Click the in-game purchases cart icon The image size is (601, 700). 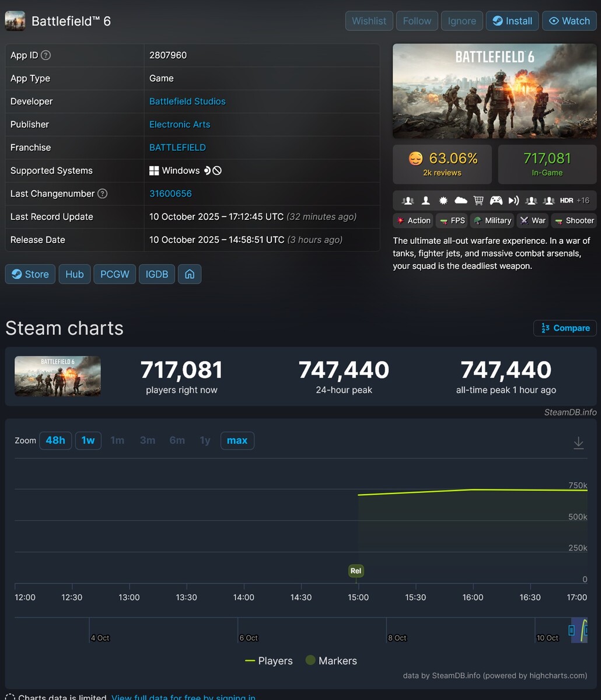click(x=478, y=200)
